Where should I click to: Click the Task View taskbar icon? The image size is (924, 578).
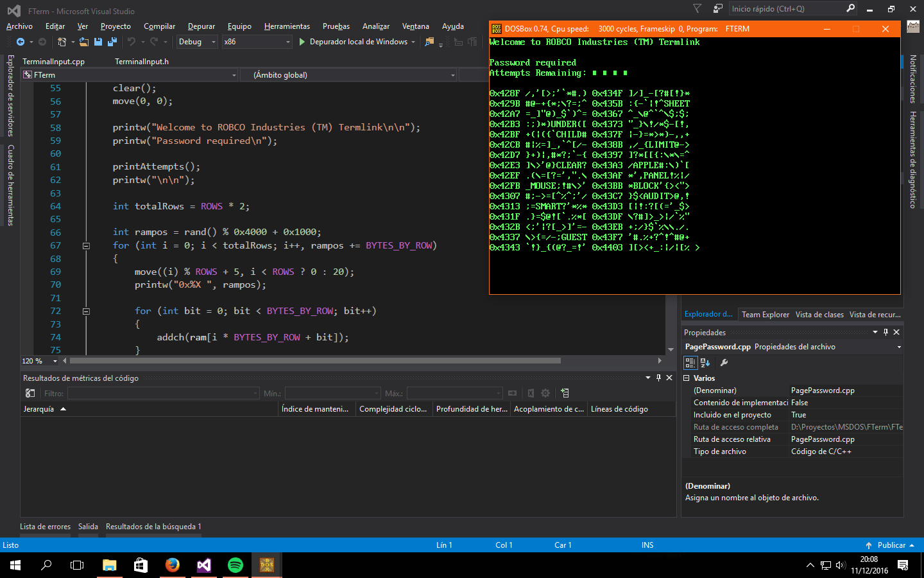(x=77, y=565)
